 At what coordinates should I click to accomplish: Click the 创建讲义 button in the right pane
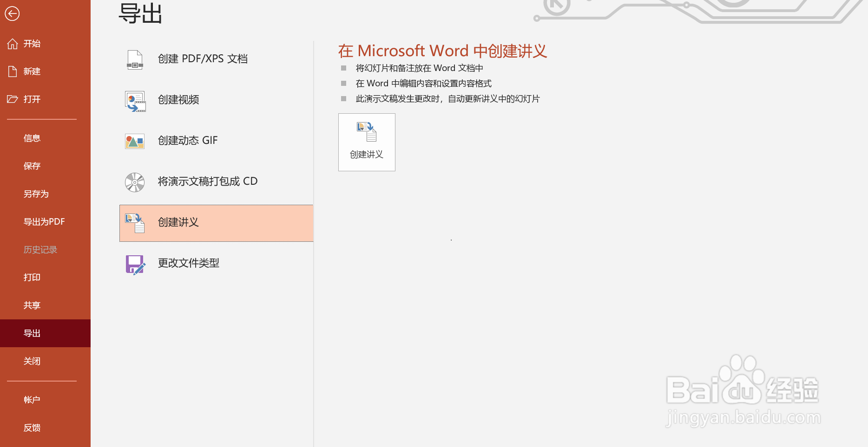[367, 142]
